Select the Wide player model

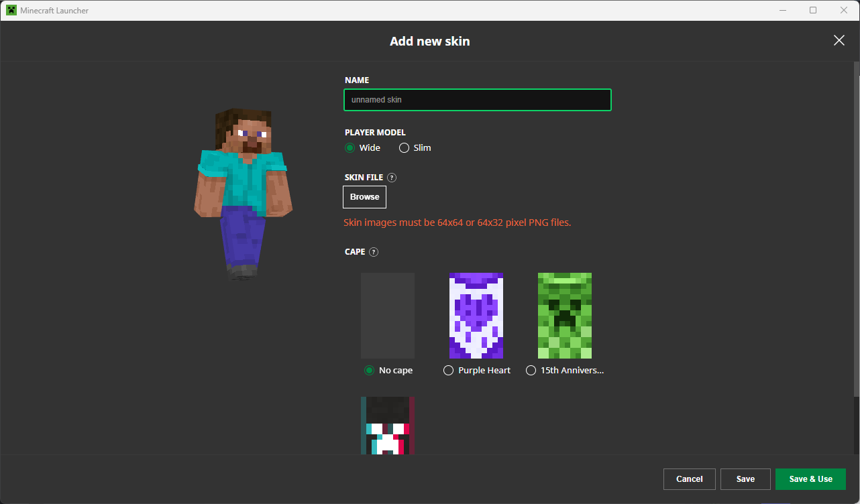click(350, 147)
